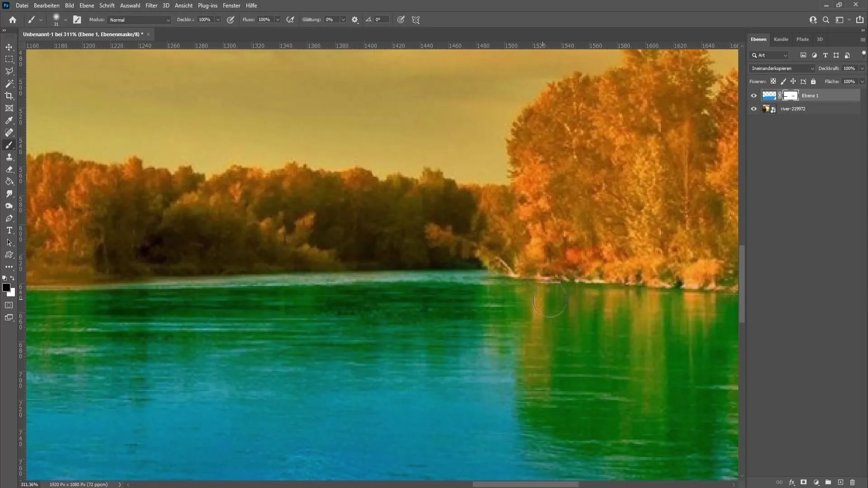The width and height of the screenshot is (868, 488).
Task: Select the Rectangular Marquee tool
Action: tap(9, 59)
